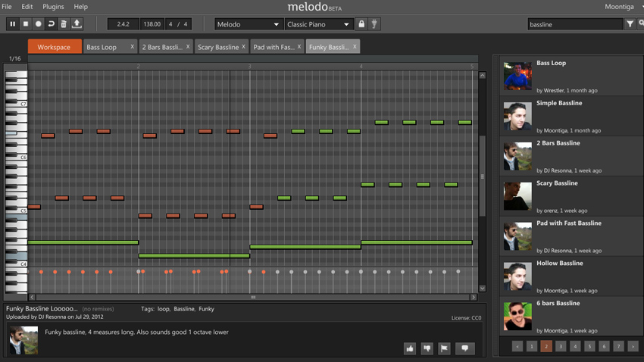The height and width of the screenshot is (362, 644).
Task: Click the comment speech bubble button
Action: click(465, 348)
